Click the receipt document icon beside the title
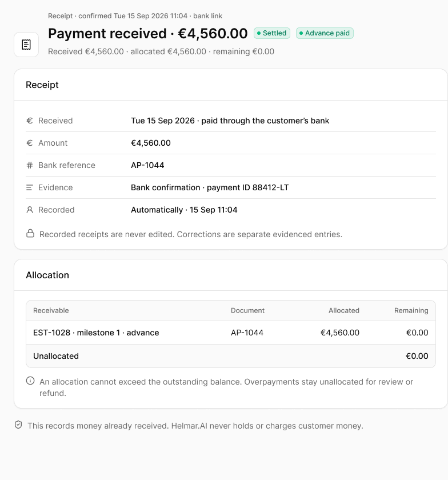The width and height of the screenshot is (448, 480). point(26,45)
